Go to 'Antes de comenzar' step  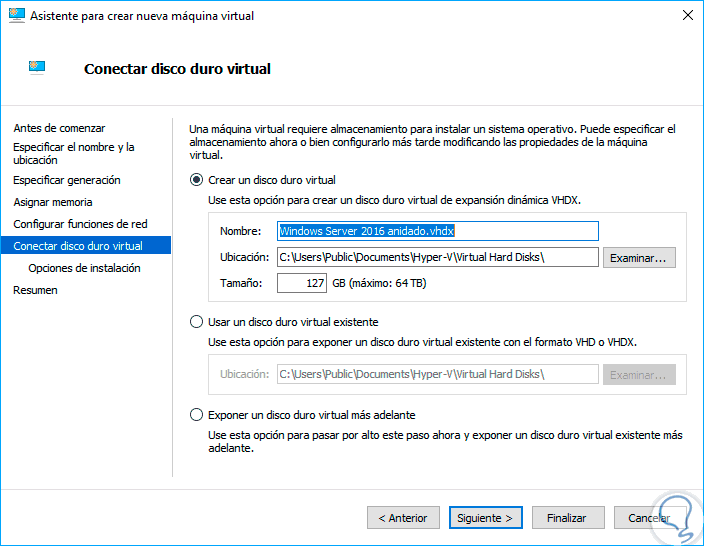pyautogui.click(x=59, y=128)
